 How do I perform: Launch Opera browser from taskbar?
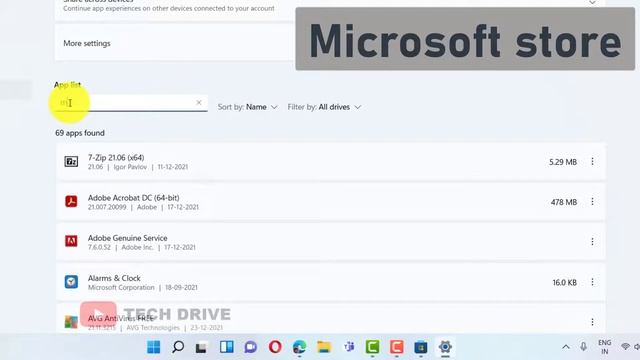coord(275,347)
